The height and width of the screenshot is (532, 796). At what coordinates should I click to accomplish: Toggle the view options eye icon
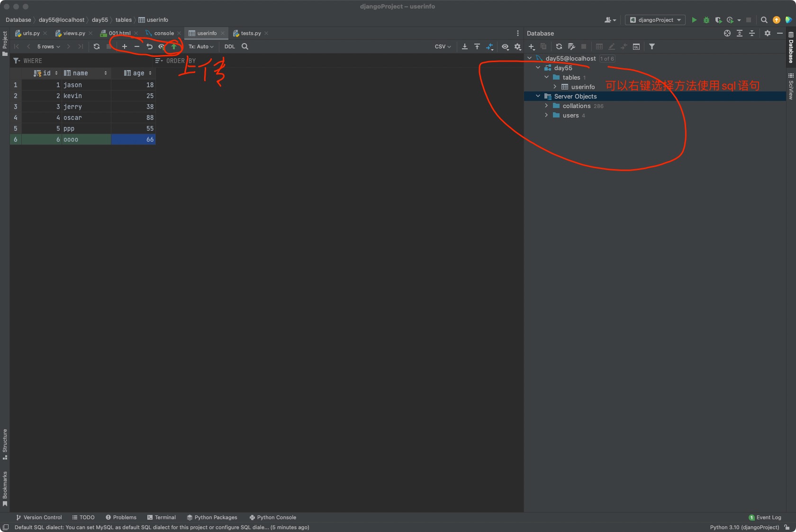[x=506, y=46]
